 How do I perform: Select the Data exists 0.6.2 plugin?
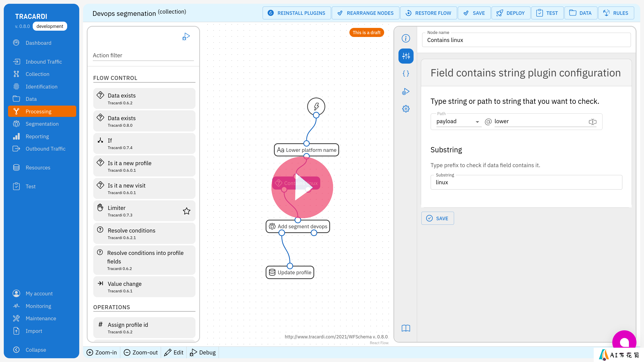pos(144,99)
